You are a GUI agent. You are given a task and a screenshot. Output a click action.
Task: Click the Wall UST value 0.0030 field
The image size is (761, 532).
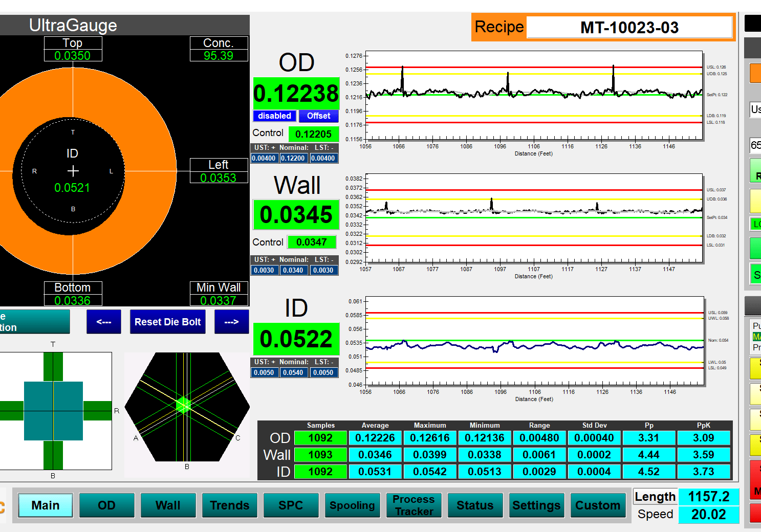(x=264, y=271)
